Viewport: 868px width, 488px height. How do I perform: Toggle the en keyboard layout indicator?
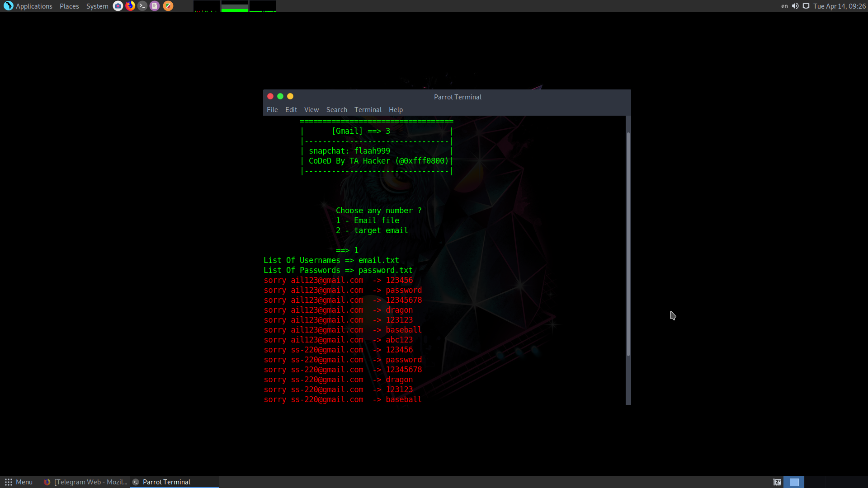click(x=784, y=6)
